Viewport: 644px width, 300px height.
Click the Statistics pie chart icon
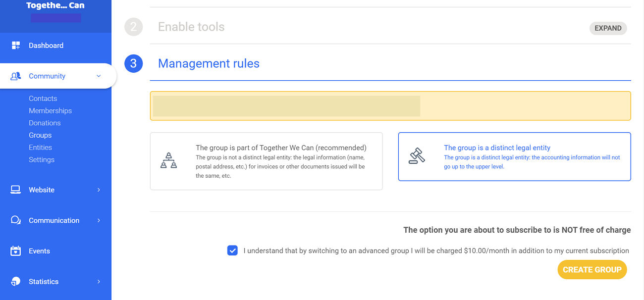(16, 282)
